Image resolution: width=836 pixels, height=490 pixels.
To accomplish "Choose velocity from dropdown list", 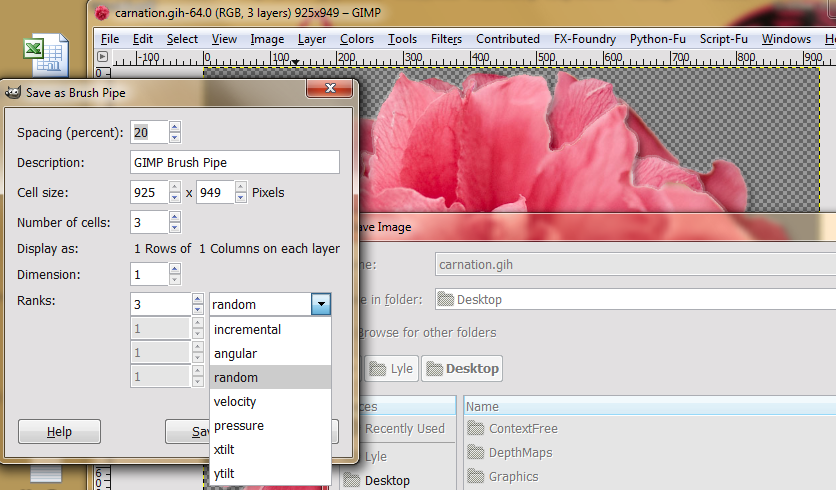I will point(271,401).
